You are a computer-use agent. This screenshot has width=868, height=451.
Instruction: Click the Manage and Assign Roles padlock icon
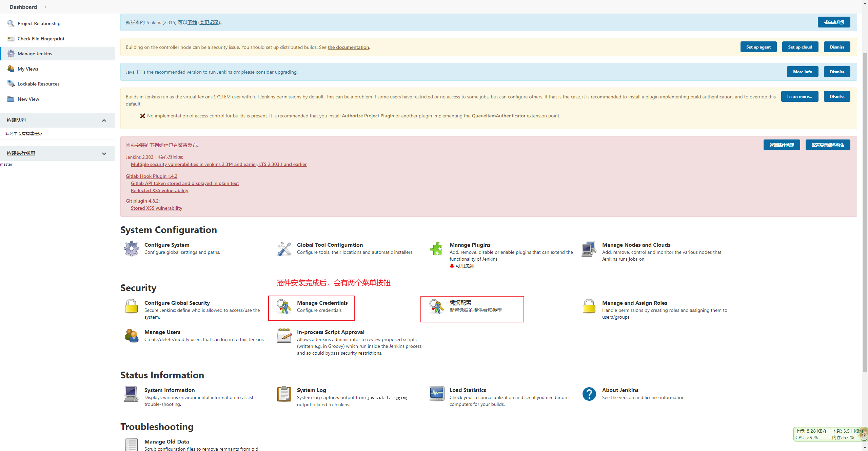click(589, 306)
